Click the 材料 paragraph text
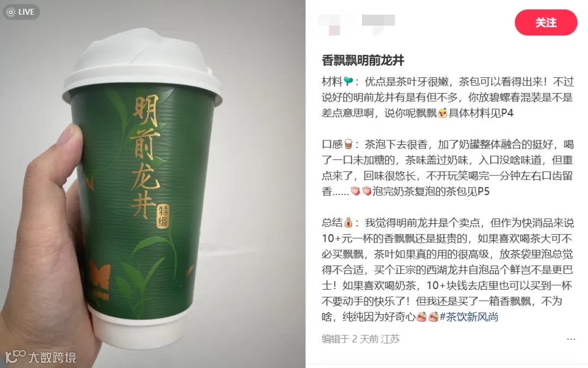 [x=448, y=97]
